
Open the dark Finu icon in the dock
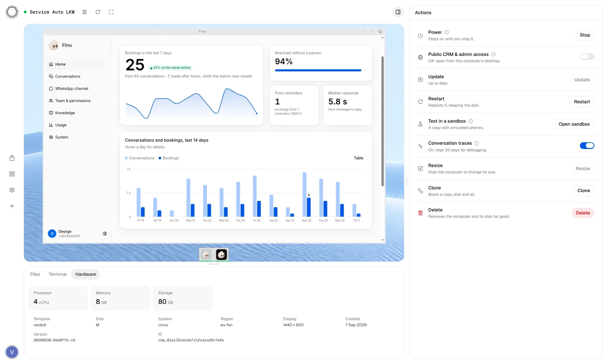[222, 255]
